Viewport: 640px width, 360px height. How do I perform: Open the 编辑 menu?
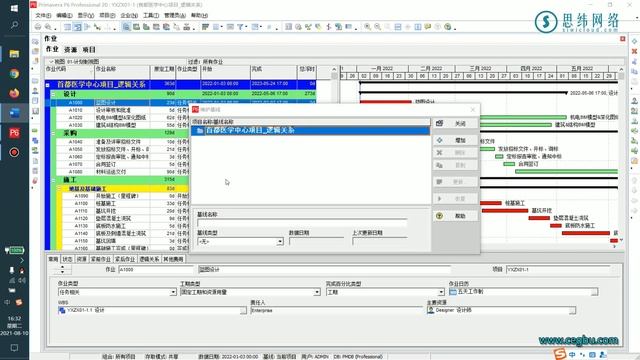click(x=64, y=16)
